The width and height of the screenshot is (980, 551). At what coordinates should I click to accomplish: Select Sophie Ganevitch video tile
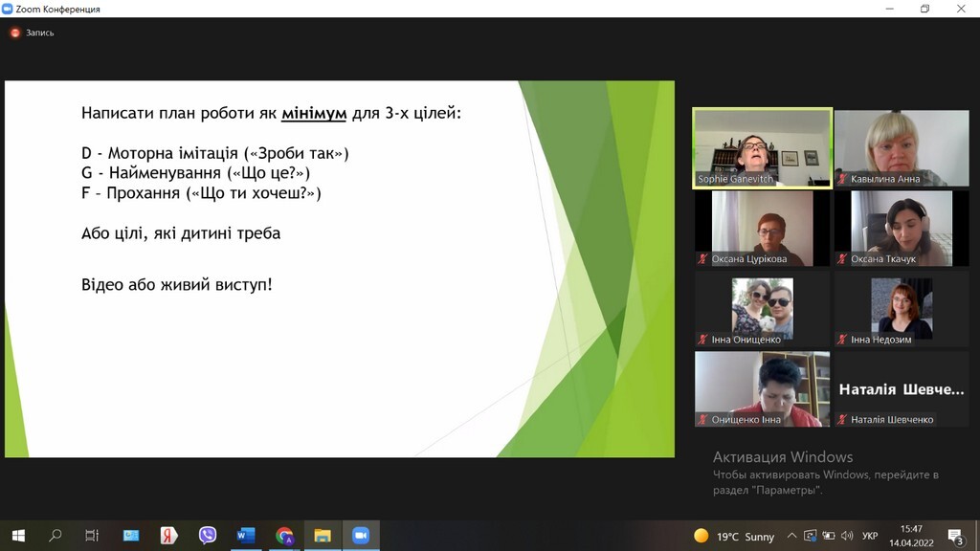pyautogui.click(x=762, y=148)
